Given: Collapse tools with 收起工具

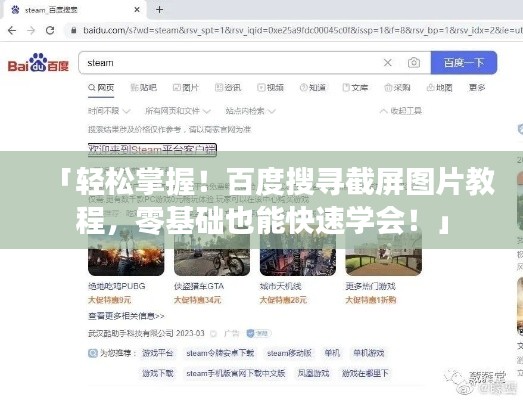Looking at the screenshot, I should 401,111.
